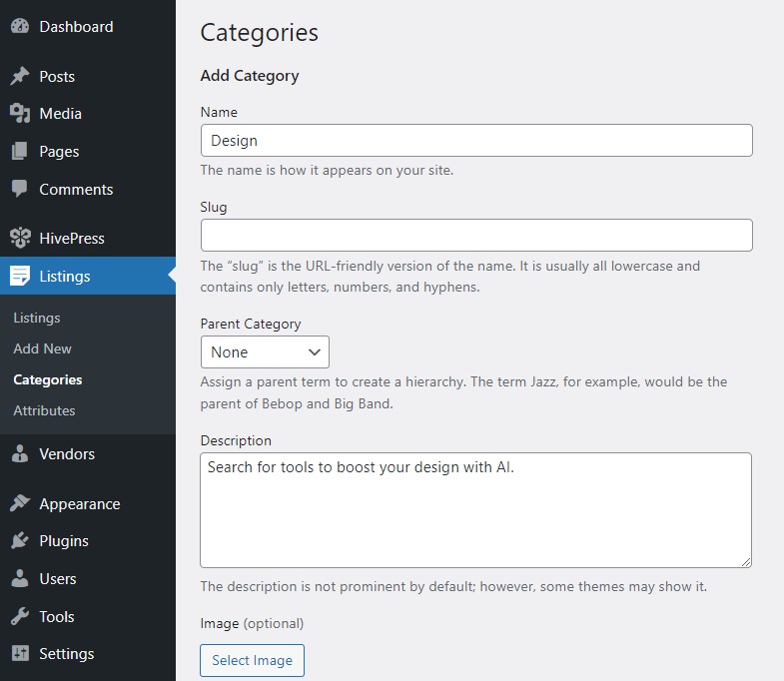Expand the Parent Category dropdown
Viewport: 784px width, 681px height.
coord(265,352)
